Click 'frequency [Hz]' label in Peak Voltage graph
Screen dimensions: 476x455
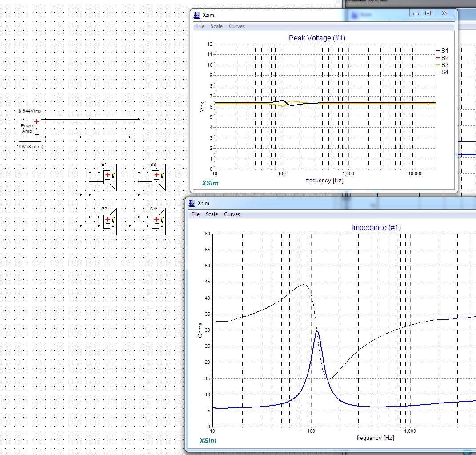pos(324,181)
